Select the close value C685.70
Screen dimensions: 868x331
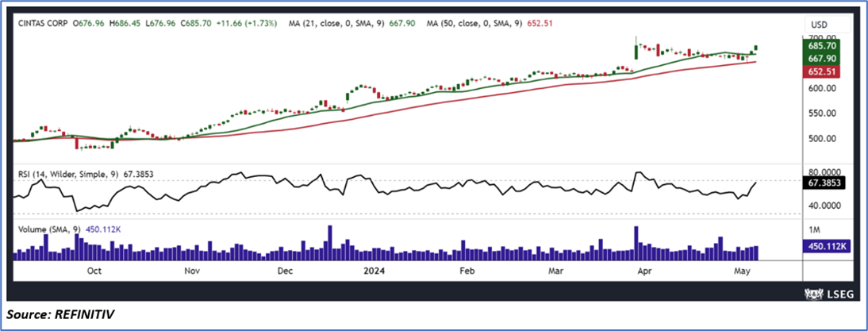(197, 24)
